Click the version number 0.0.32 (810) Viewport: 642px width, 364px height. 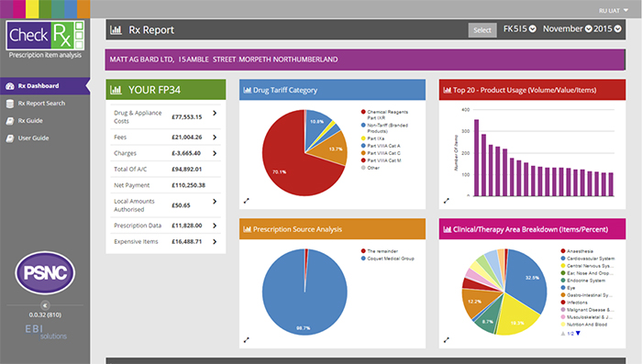coord(45,314)
